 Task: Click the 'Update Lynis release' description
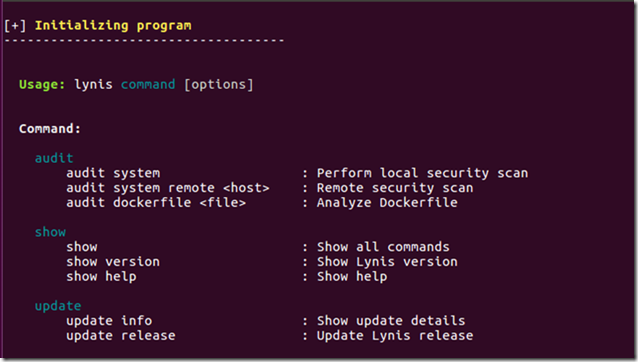coord(395,336)
